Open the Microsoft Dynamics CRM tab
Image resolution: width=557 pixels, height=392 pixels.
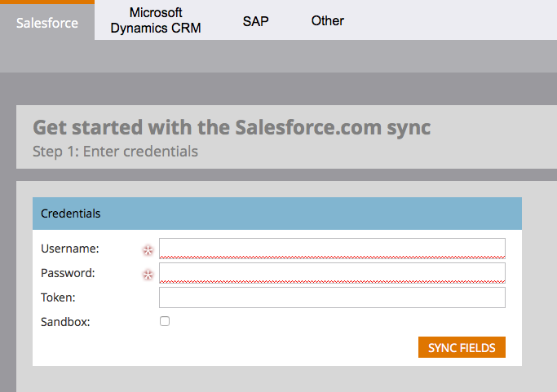tap(156, 20)
